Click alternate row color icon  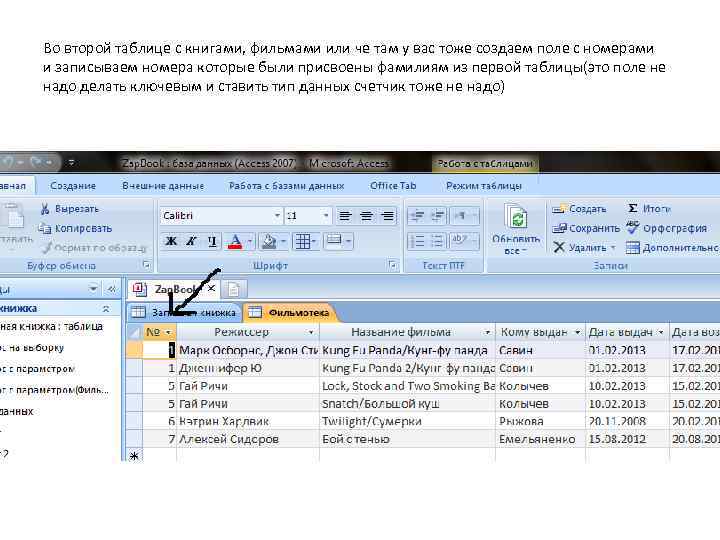tap(334, 241)
